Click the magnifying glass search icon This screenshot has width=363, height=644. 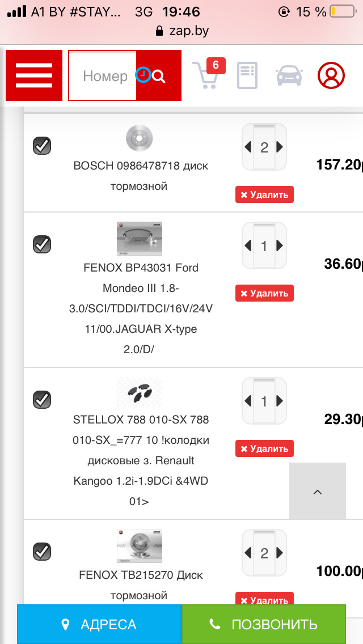(159, 76)
